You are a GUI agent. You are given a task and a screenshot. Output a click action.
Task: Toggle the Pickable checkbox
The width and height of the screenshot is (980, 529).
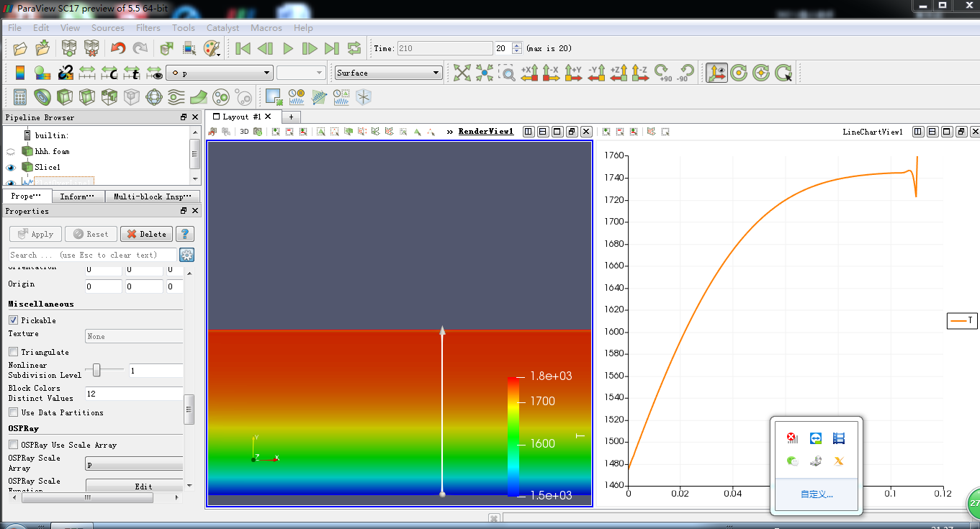pyautogui.click(x=13, y=320)
